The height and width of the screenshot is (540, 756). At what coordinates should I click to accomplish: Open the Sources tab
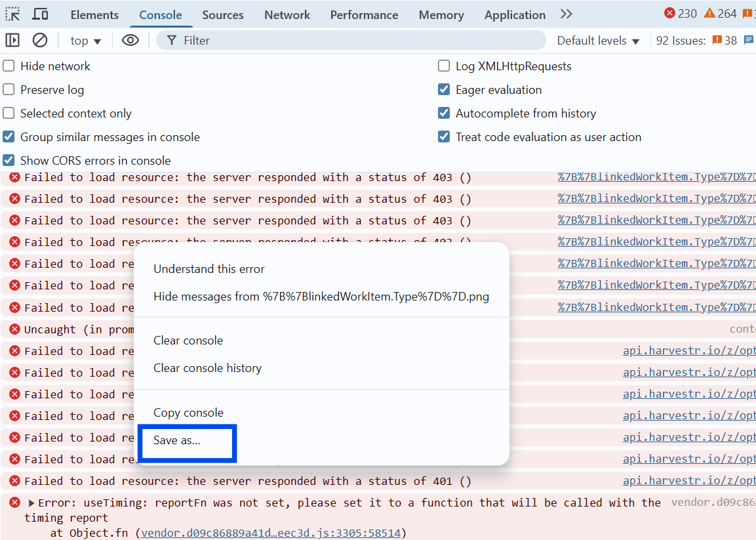[x=223, y=15]
